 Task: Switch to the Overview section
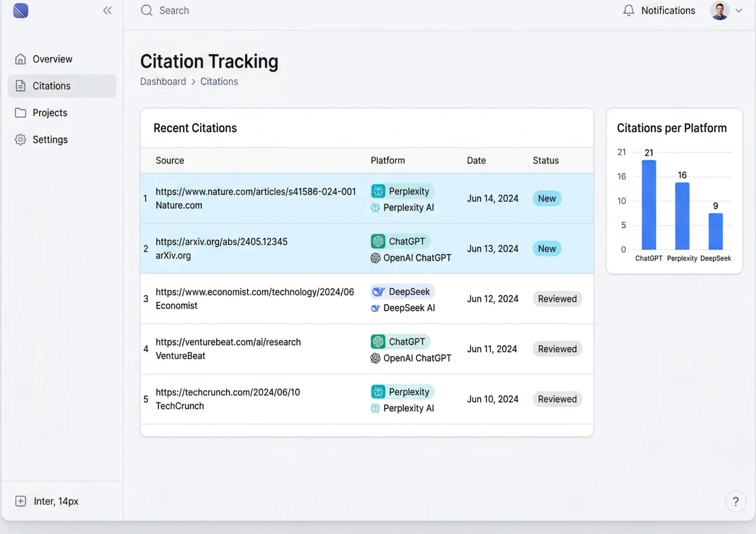52,59
